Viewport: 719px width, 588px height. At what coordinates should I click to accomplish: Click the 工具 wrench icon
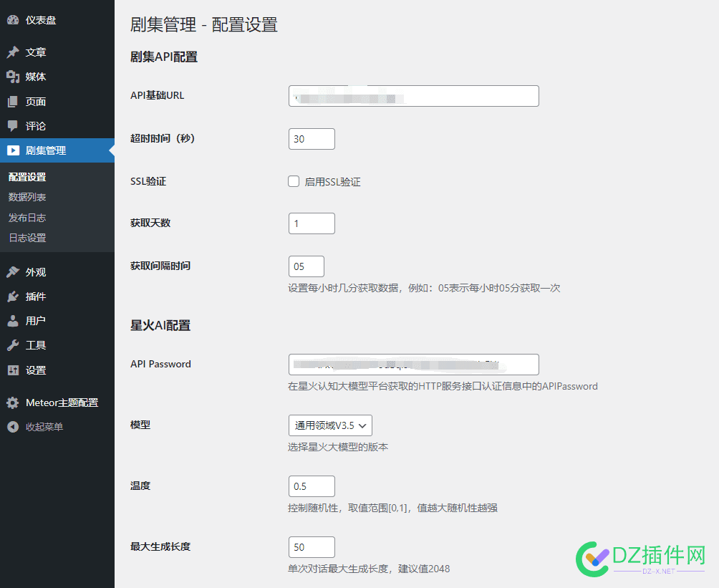tap(13, 345)
